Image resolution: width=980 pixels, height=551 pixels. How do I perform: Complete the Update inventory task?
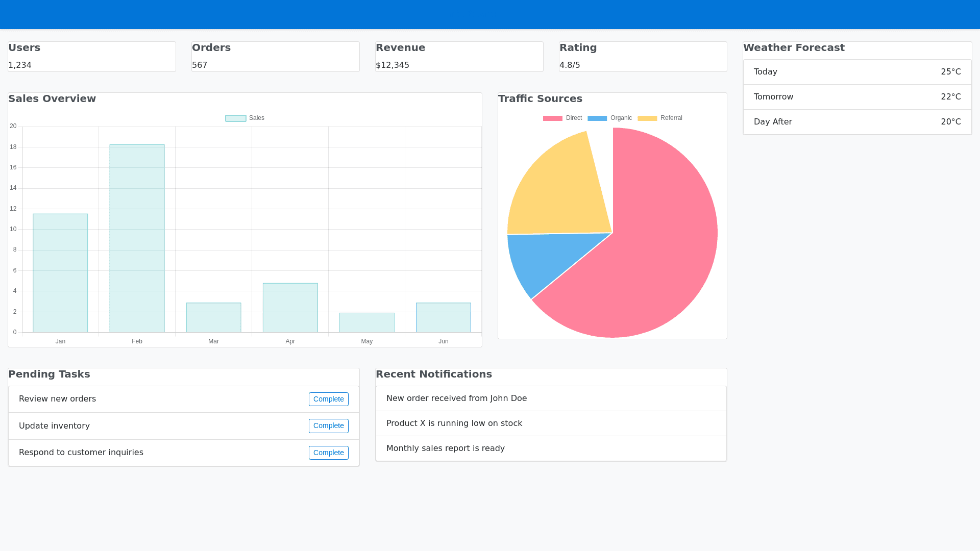(x=328, y=425)
